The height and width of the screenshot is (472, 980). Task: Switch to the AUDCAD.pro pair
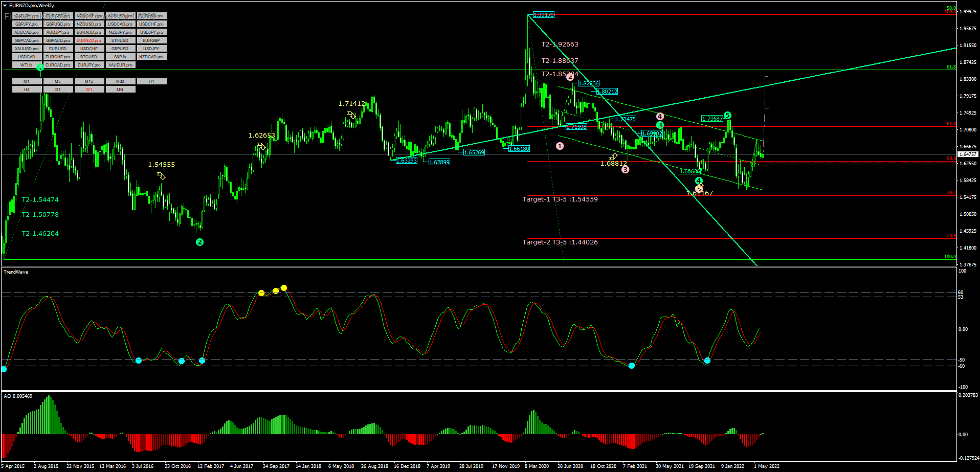tap(26, 32)
